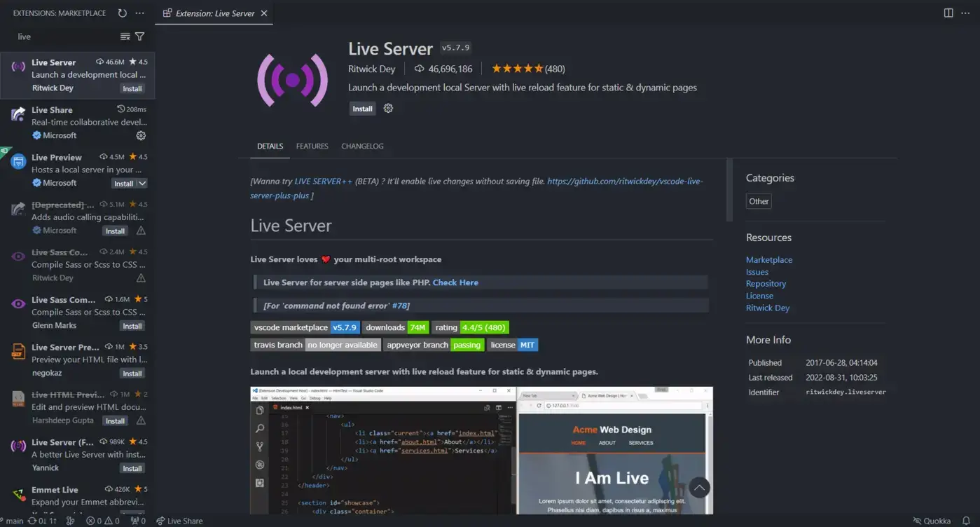Click the appveyor branch passing badge
980x527 pixels.
[434, 345]
